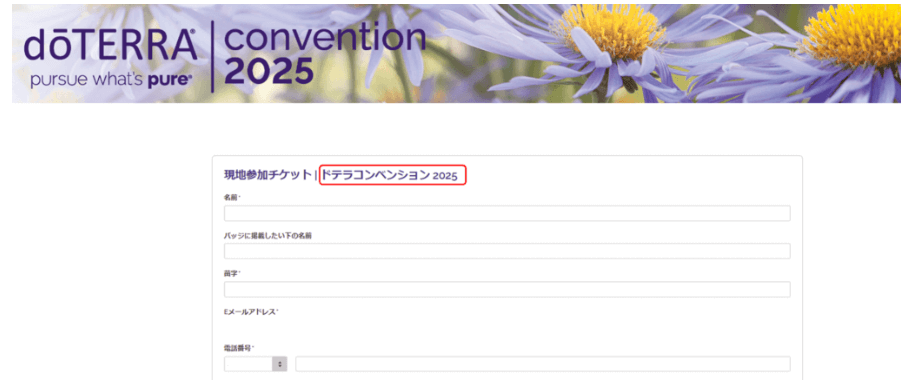Click the バッジに掲載したい下の名前 label

click(268, 235)
